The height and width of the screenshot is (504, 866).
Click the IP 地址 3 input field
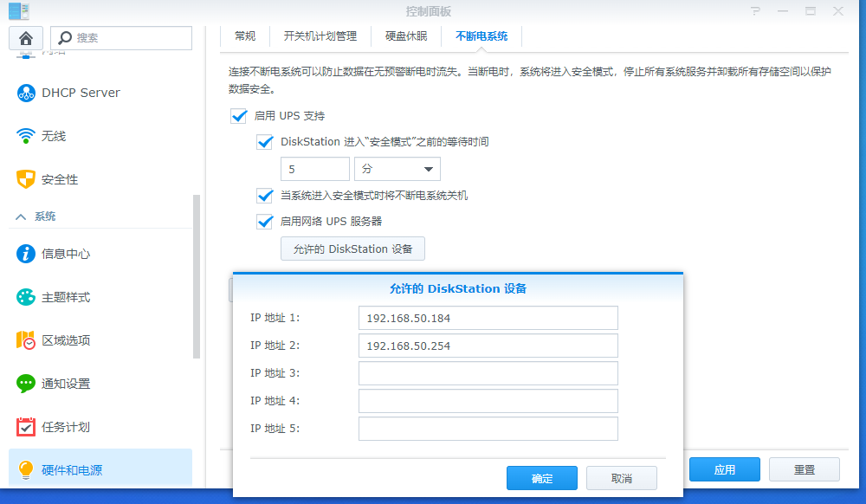[x=488, y=373]
